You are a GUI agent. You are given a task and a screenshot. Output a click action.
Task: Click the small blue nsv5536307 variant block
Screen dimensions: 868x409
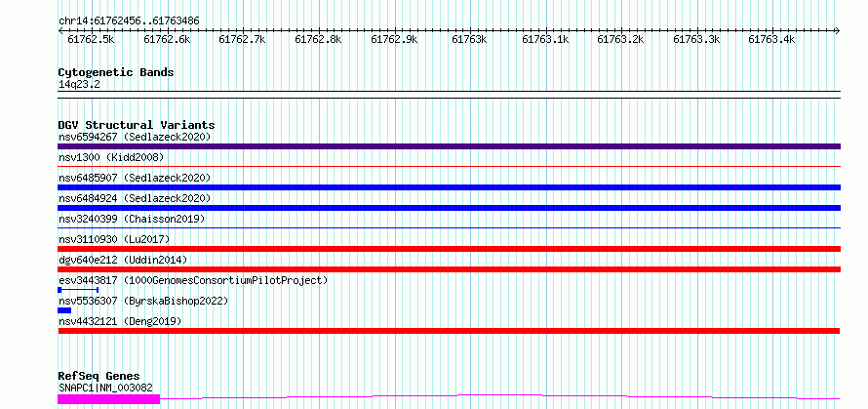[64, 310]
